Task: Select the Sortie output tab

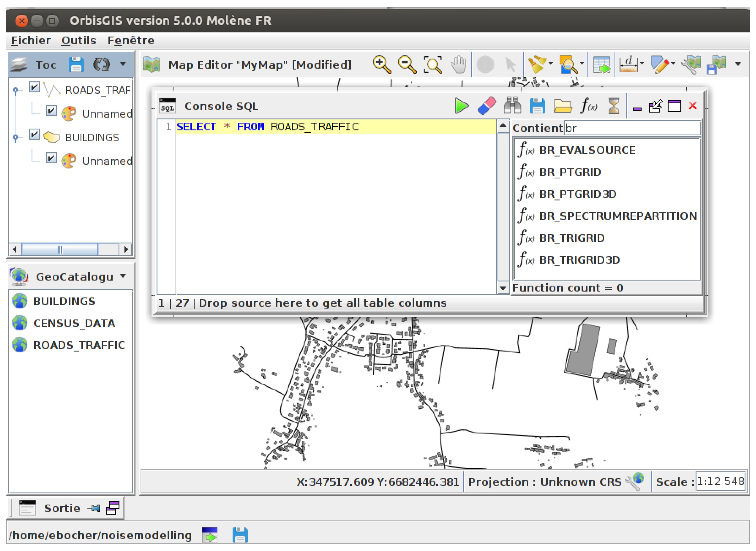Action: pyautogui.click(x=62, y=508)
